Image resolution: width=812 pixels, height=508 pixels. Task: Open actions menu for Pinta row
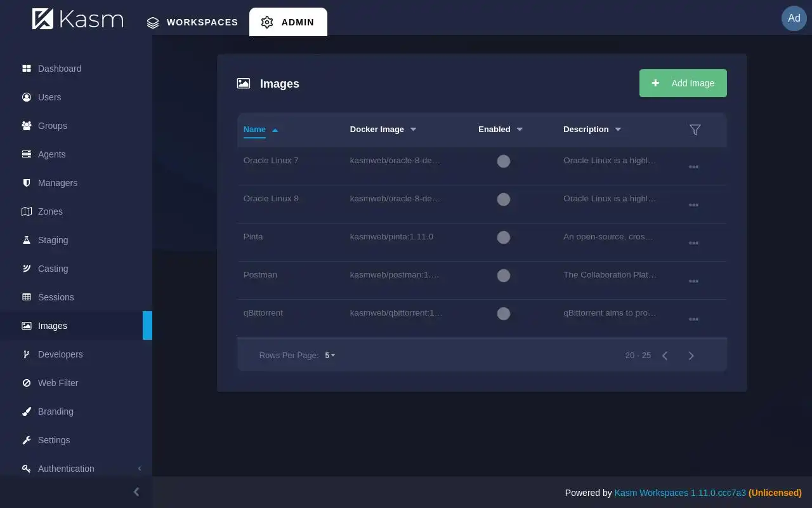693,243
